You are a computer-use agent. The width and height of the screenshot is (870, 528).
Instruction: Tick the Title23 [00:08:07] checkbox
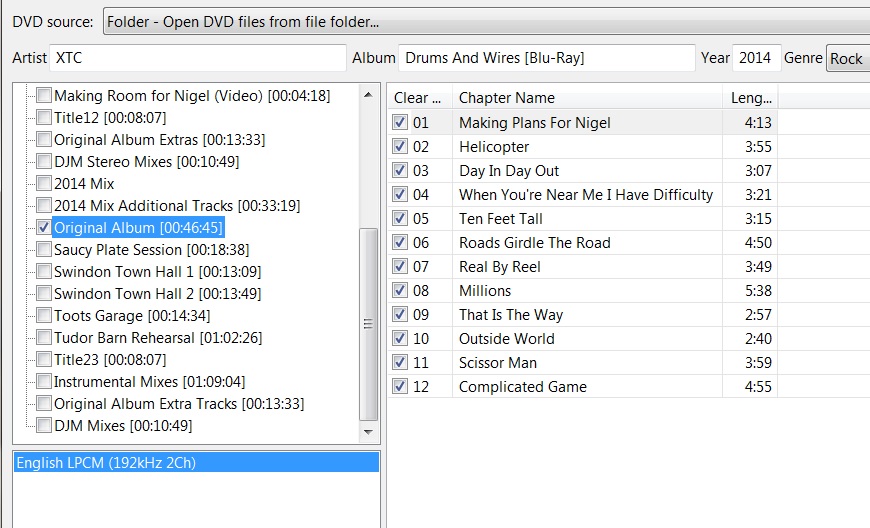[x=44, y=359]
